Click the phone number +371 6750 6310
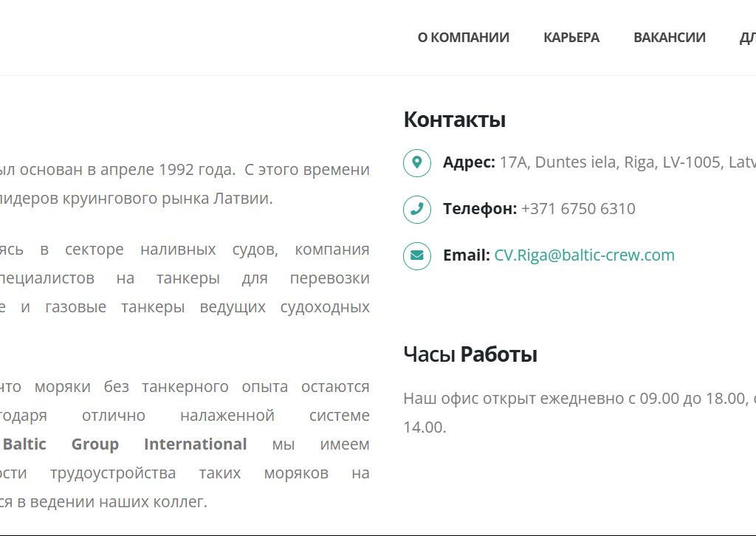The image size is (756, 536). 577,209
